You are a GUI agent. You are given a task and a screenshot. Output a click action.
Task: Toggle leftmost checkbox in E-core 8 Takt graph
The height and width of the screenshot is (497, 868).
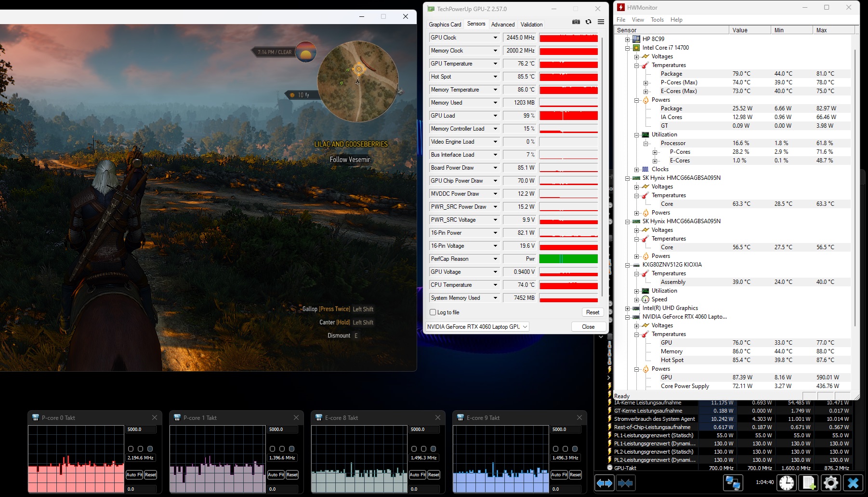(x=414, y=449)
